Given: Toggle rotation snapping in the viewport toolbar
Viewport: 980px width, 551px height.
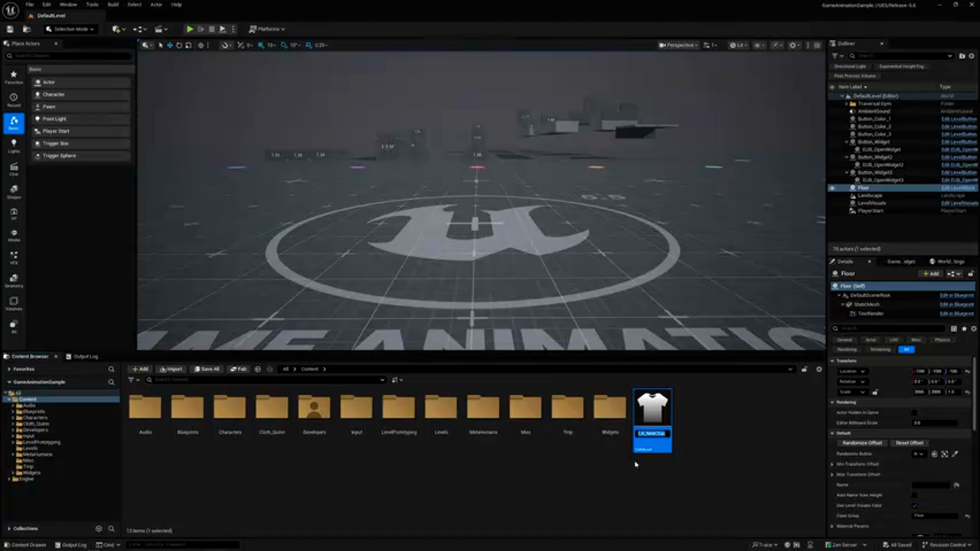Looking at the screenshot, I should pos(284,45).
